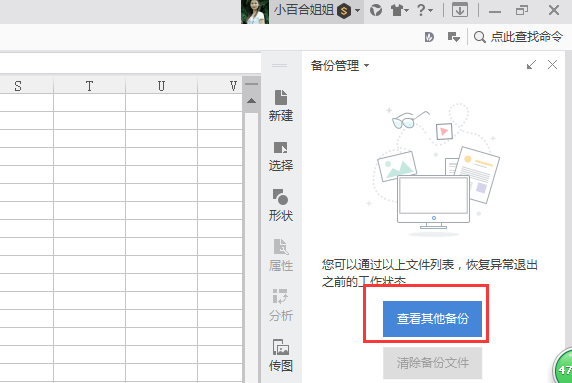Click the 传图 image transfer icon

[x=281, y=355]
